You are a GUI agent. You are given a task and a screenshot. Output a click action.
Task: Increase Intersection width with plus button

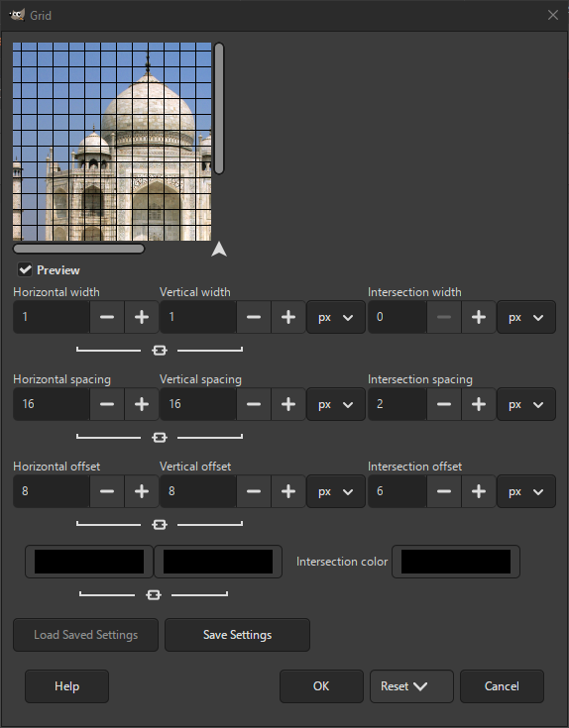(x=479, y=317)
